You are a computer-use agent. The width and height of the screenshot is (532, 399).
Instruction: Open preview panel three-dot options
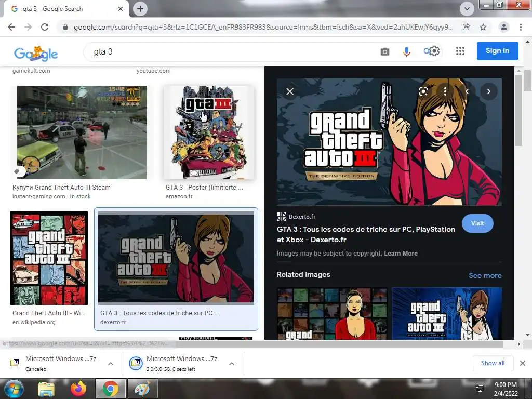tap(445, 91)
